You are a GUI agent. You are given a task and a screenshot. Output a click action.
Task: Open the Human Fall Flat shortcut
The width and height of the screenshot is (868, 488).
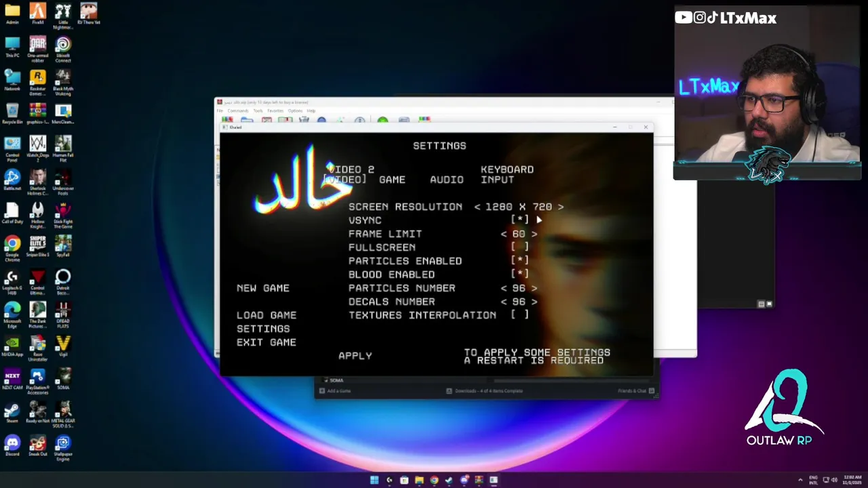63,149
